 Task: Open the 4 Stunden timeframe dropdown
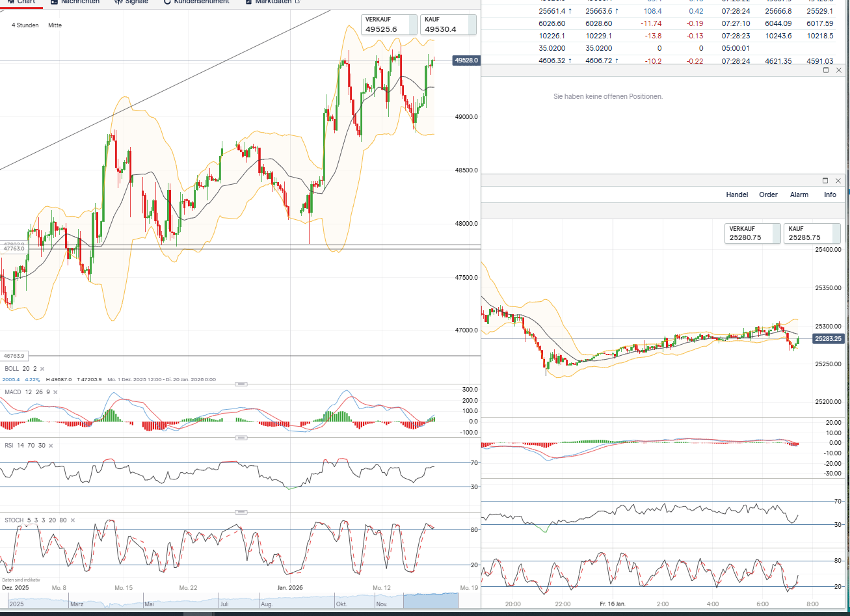point(25,25)
